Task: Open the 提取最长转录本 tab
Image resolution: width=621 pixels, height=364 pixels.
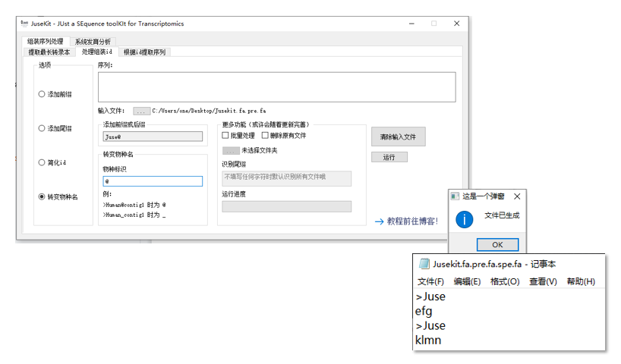Action: 49,52
